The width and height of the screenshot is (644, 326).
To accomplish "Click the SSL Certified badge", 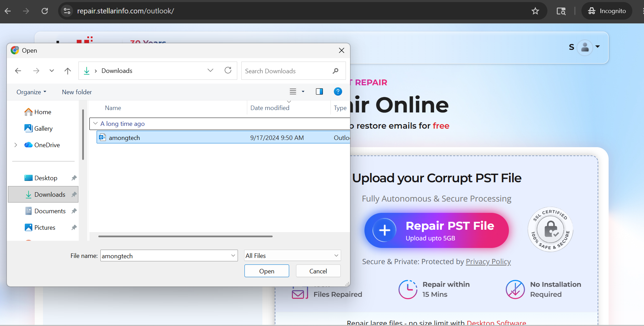I will (550, 229).
